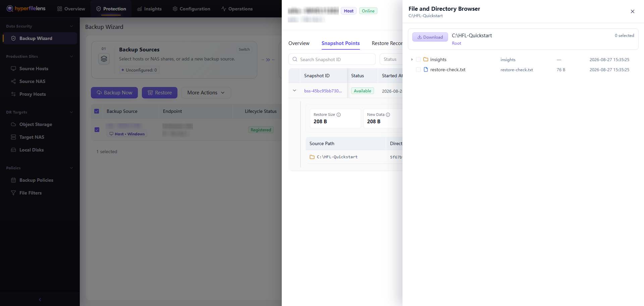Collapse the sidebar with the bottom arrow
The height and width of the screenshot is (306, 644).
point(40,300)
